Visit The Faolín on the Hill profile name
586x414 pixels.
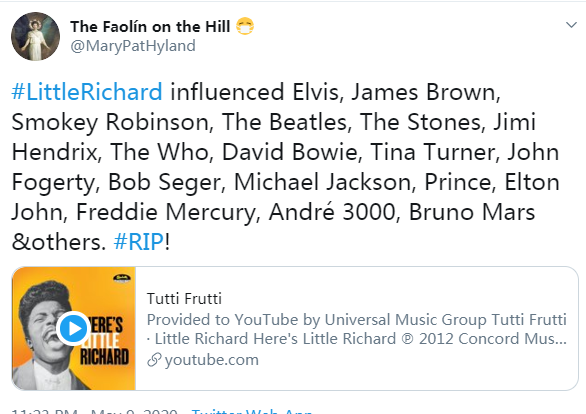click(x=150, y=27)
